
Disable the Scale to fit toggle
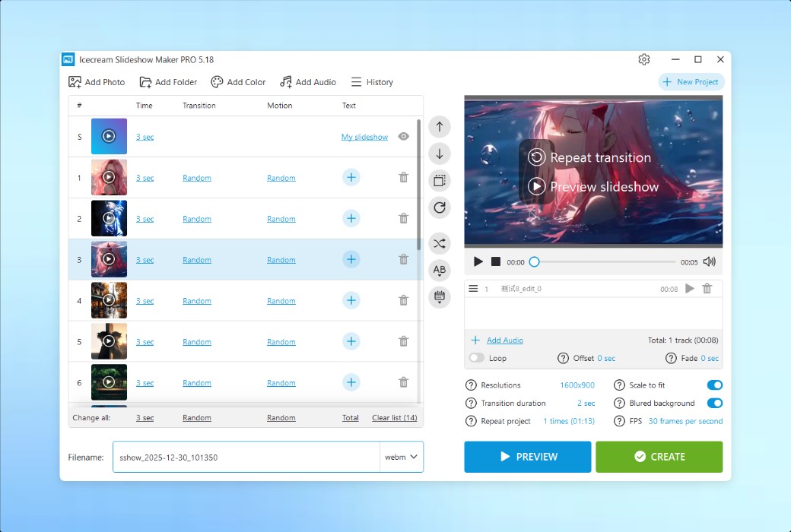tap(714, 385)
